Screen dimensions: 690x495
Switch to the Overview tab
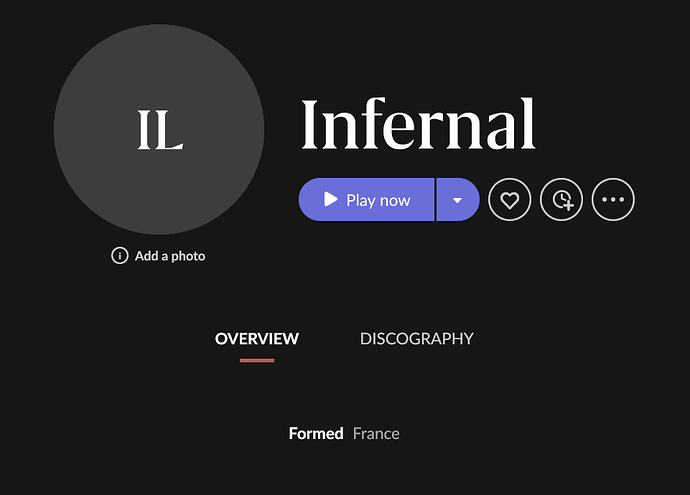pos(257,339)
